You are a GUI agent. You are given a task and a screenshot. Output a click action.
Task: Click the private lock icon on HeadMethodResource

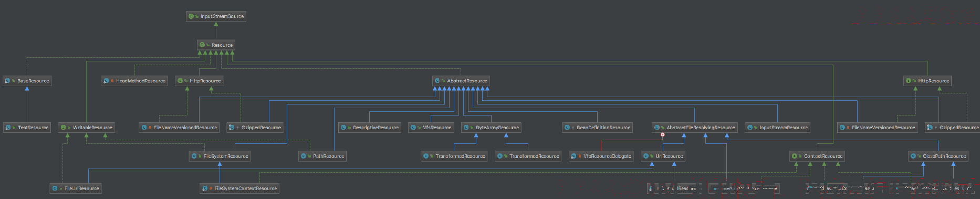point(112,81)
